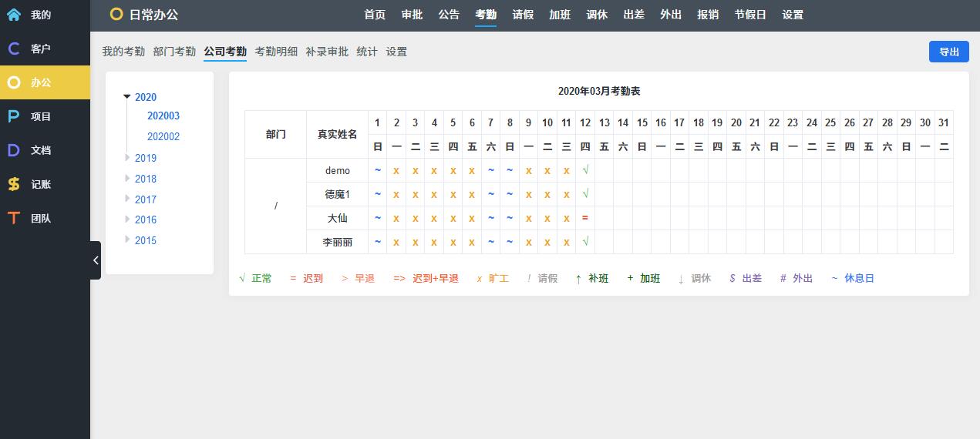This screenshot has height=439, width=980.
Task: Click the 导出 export button
Action: click(x=948, y=52)
